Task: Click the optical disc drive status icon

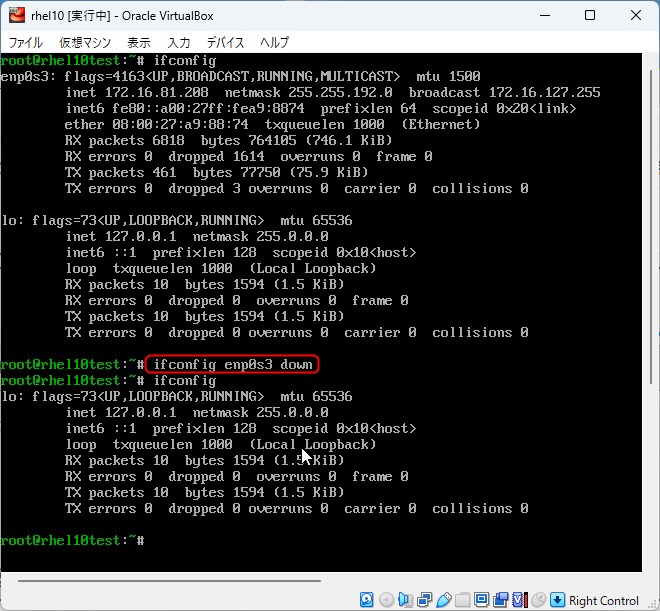Action: (386, 599)
